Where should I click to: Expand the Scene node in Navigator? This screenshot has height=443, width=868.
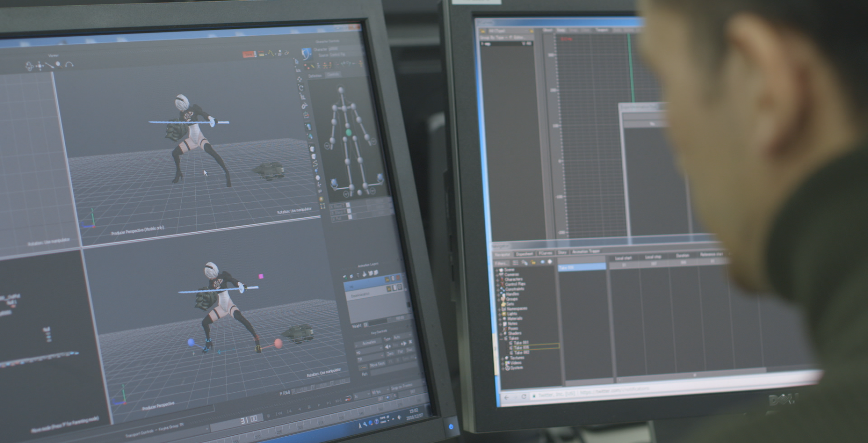click(x=497, y=270)
